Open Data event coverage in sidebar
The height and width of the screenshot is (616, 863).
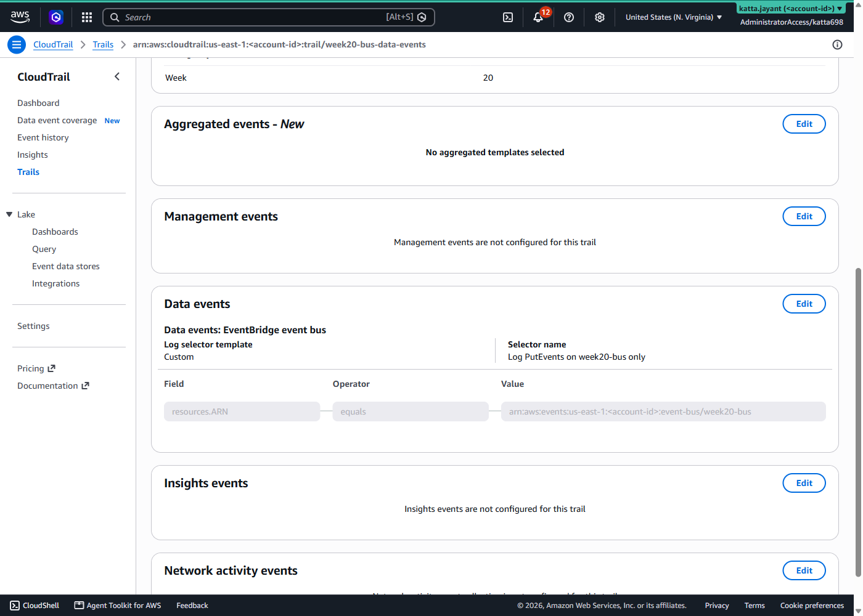pos(57,120)
